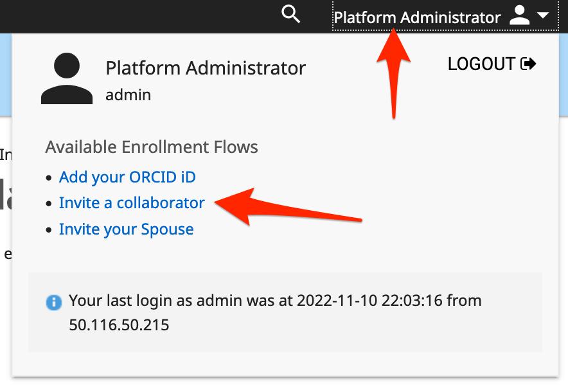This screenshot has height=392, width=568.
Task: Click the blue info icon
Action: pyautogui.click(x=54, y=302)
